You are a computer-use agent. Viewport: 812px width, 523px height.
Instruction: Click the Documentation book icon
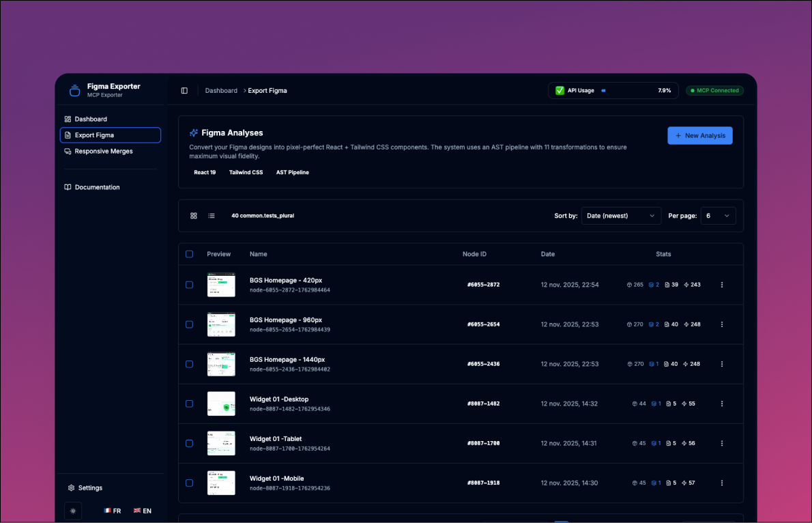click(x=68, y=187)
